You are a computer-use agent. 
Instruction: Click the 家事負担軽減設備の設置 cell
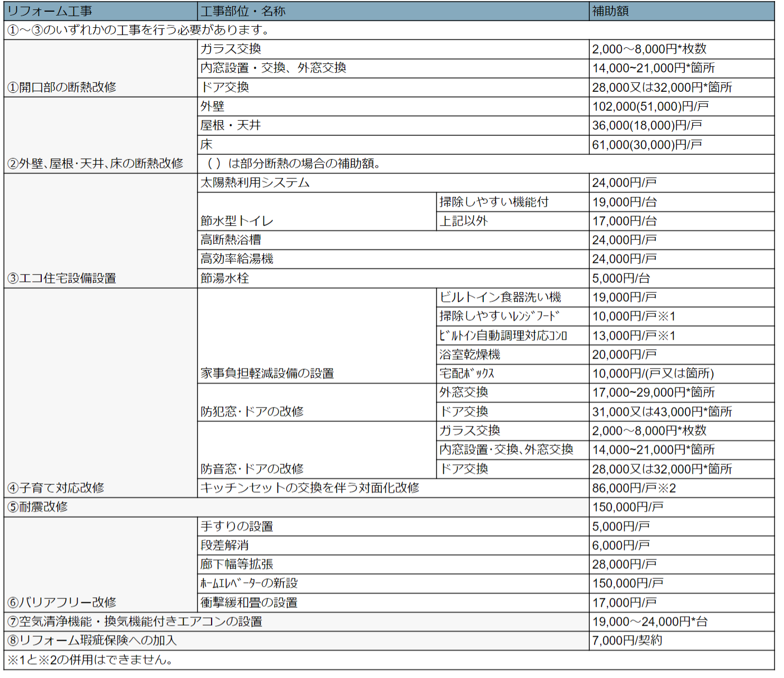316,336
